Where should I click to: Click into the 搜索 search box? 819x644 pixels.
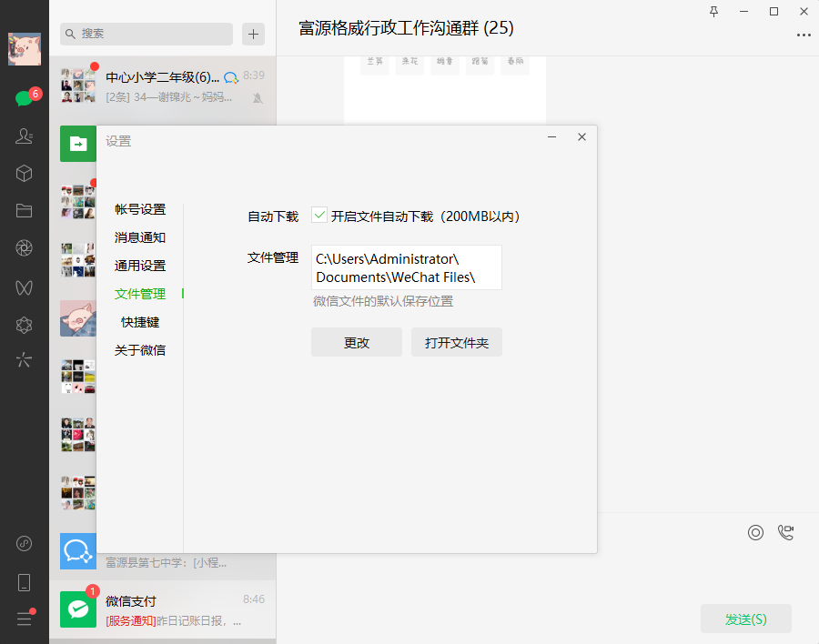click(147, 34)
